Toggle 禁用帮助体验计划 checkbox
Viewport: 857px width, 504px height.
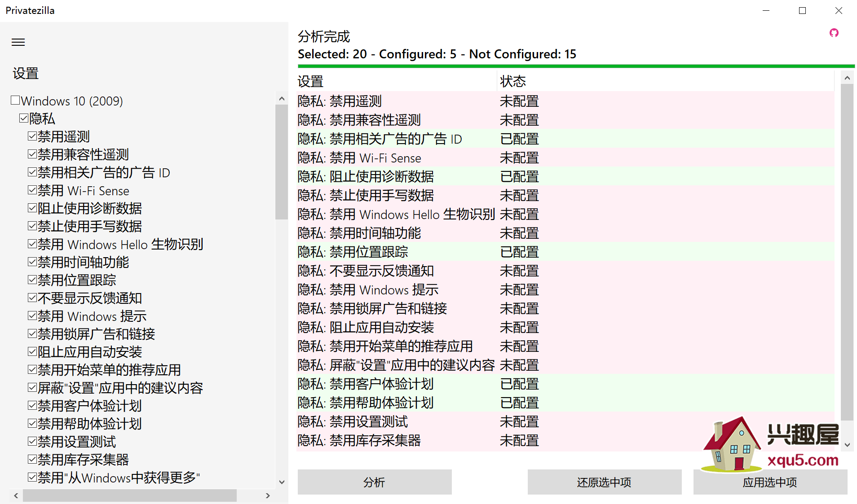click(32, 423)
